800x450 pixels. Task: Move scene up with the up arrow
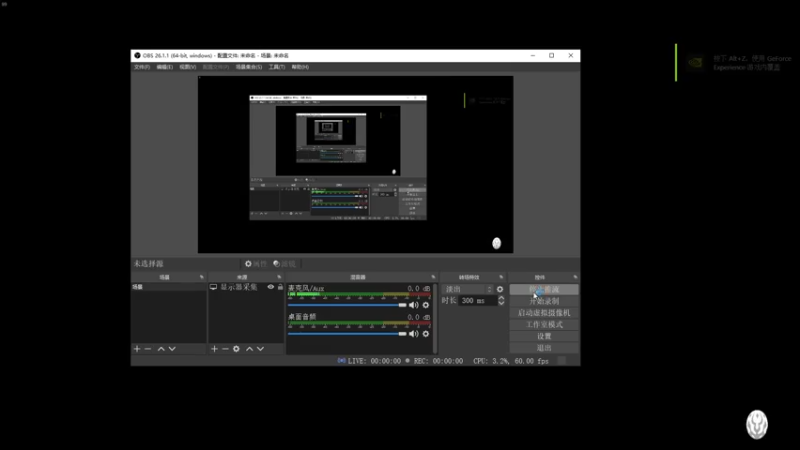[161, 349]
